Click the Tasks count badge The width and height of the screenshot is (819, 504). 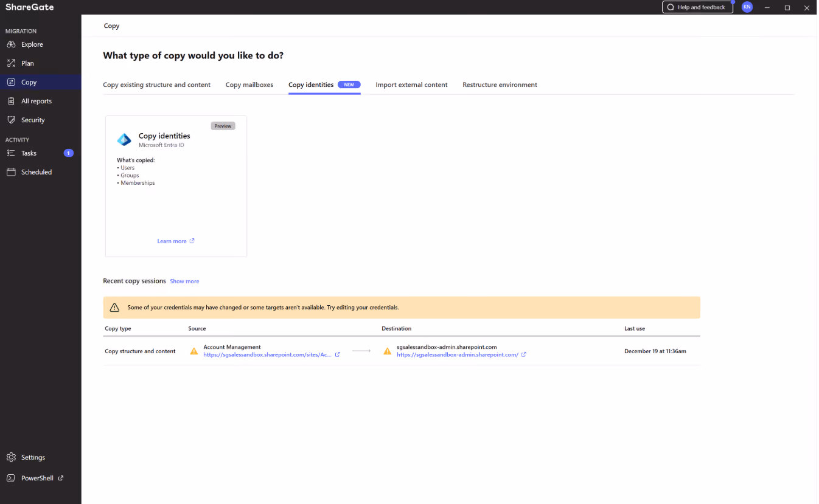click(69, 153)
